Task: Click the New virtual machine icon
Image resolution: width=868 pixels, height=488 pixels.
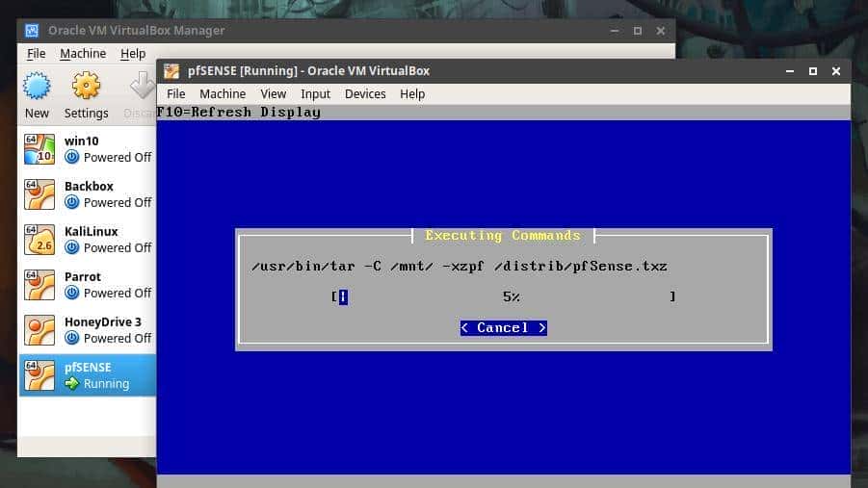Action: 37,87
